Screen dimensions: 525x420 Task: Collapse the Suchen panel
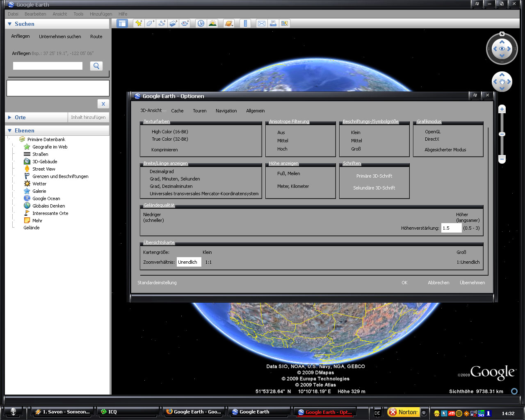coord(10,24)
